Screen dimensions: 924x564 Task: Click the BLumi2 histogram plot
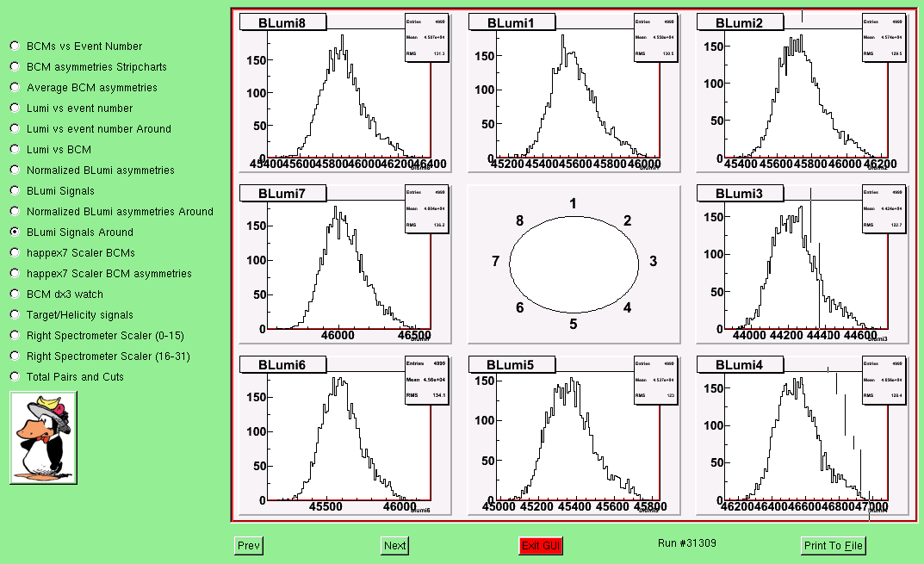pos(803,93)
